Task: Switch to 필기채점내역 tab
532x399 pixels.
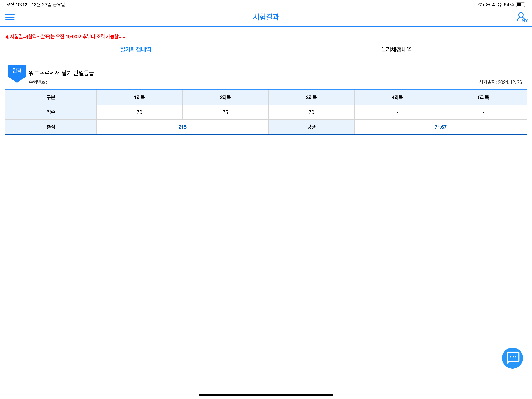Action: [x=136, y=49]
